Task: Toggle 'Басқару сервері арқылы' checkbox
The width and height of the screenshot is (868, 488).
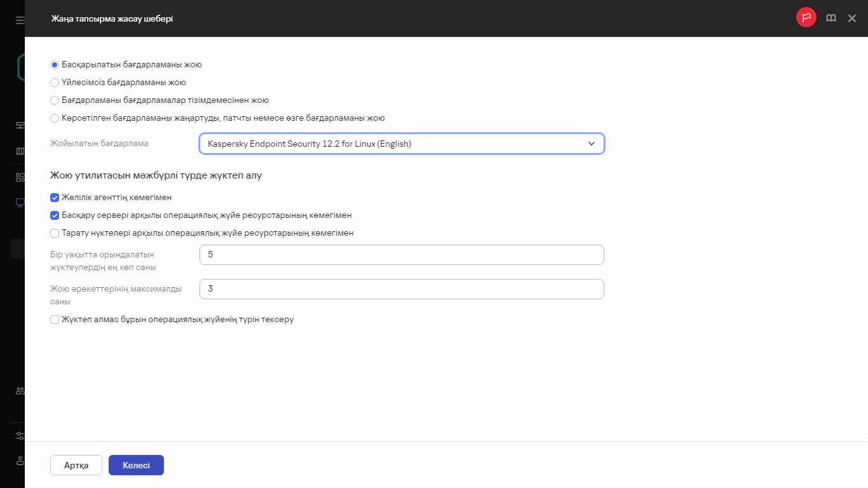Action: pyautogui.click(x=55, y=215)
